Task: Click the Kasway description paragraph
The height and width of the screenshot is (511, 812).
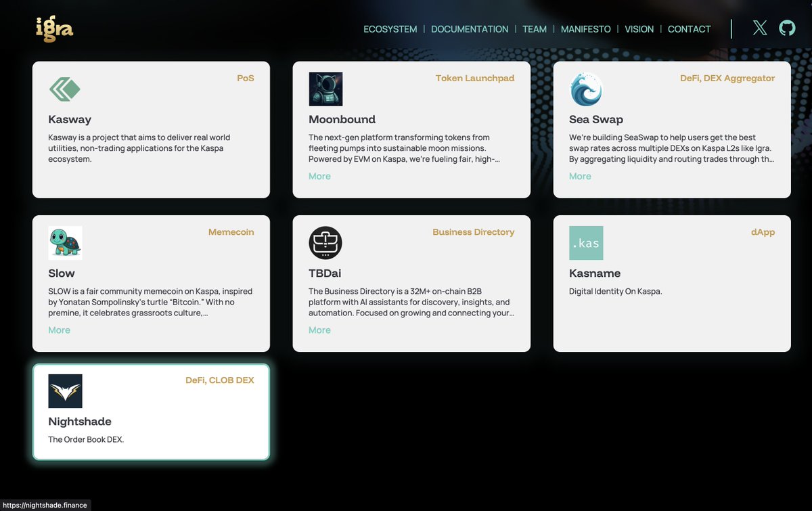Action: (x=139, y=148)
